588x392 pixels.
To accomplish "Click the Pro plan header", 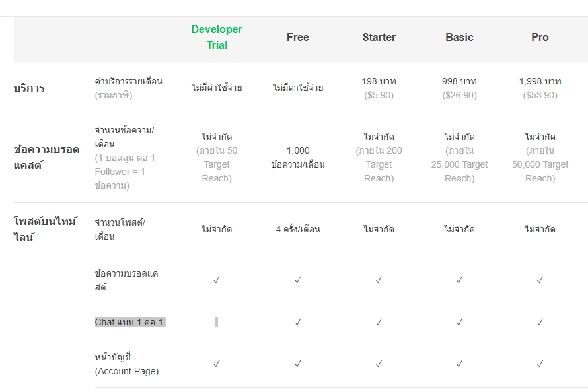I will coord(540,37).
